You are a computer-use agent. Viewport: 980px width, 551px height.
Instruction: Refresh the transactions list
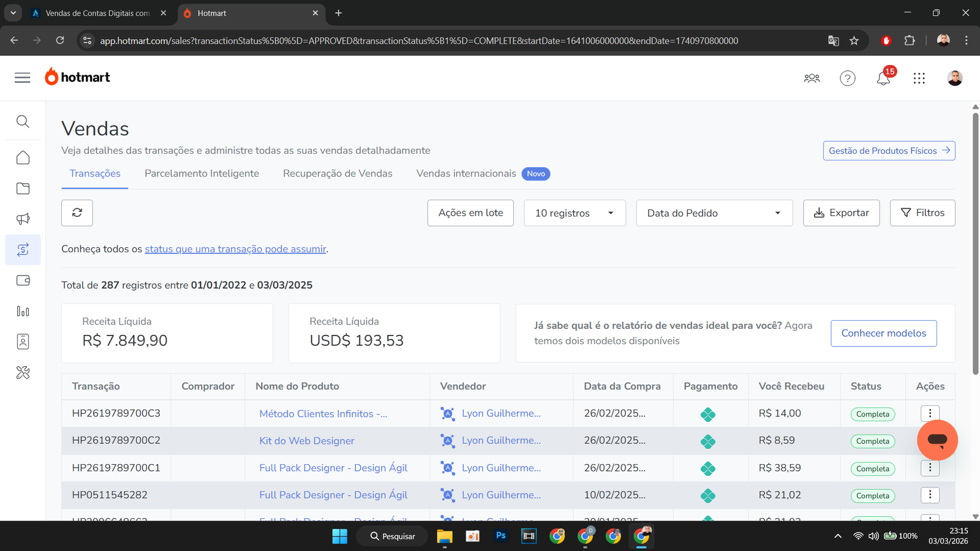point(77,213)
